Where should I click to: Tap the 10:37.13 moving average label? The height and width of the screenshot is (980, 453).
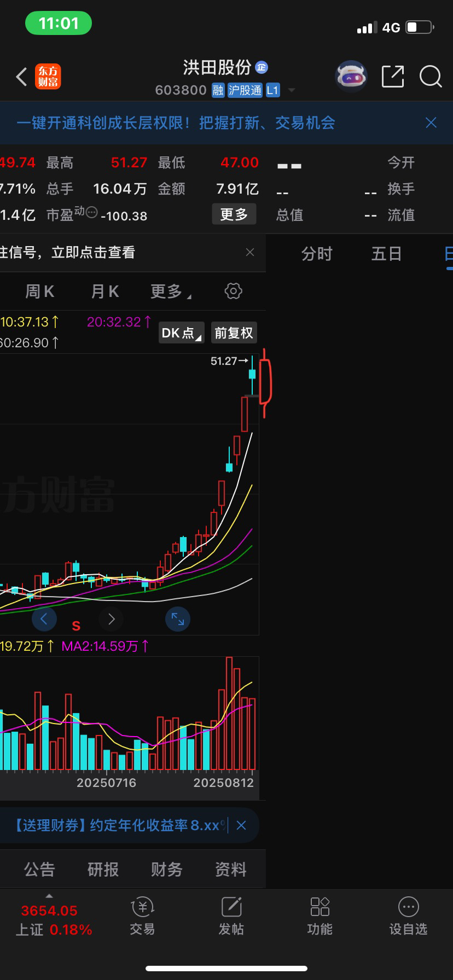(x=30, y=322)
